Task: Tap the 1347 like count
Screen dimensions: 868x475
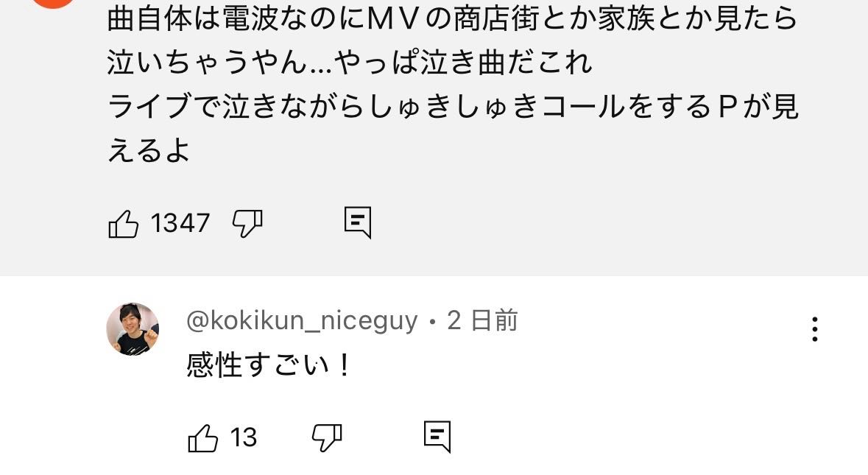Action: pos(180,224)
